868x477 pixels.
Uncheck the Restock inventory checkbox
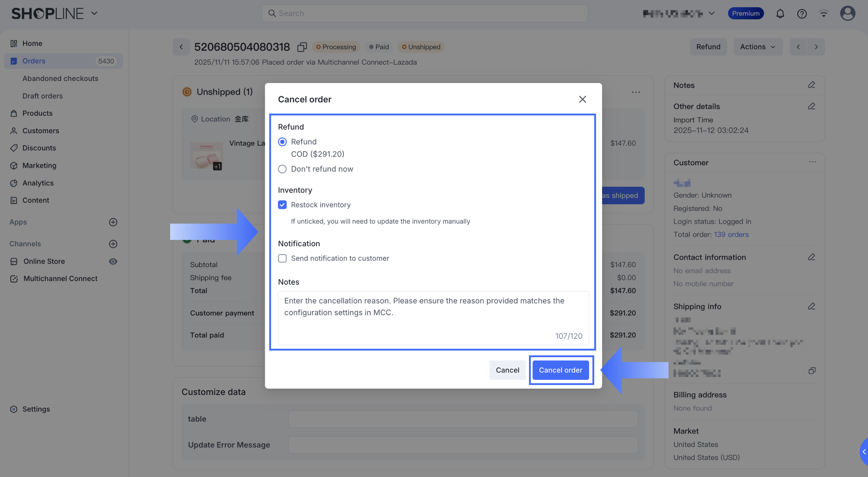tap(282, 205)
